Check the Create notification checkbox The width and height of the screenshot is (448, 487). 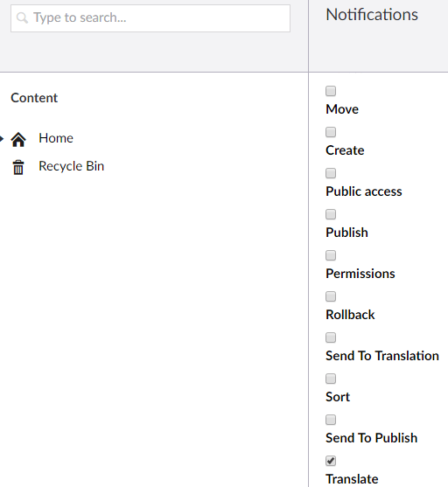click(331, 132)
